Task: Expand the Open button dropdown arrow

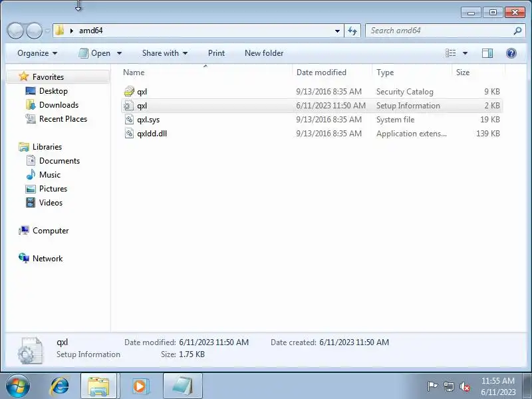Action: [x=119, y=53]
